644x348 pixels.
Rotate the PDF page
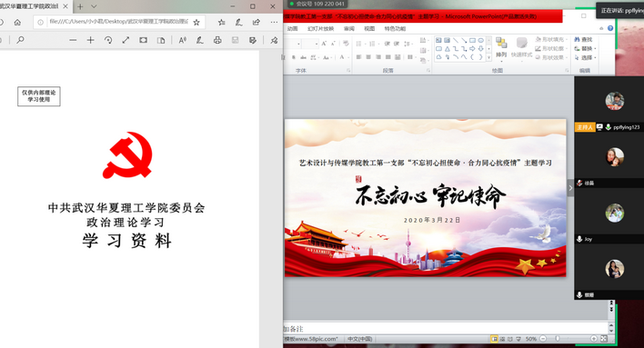coord(108,40)
